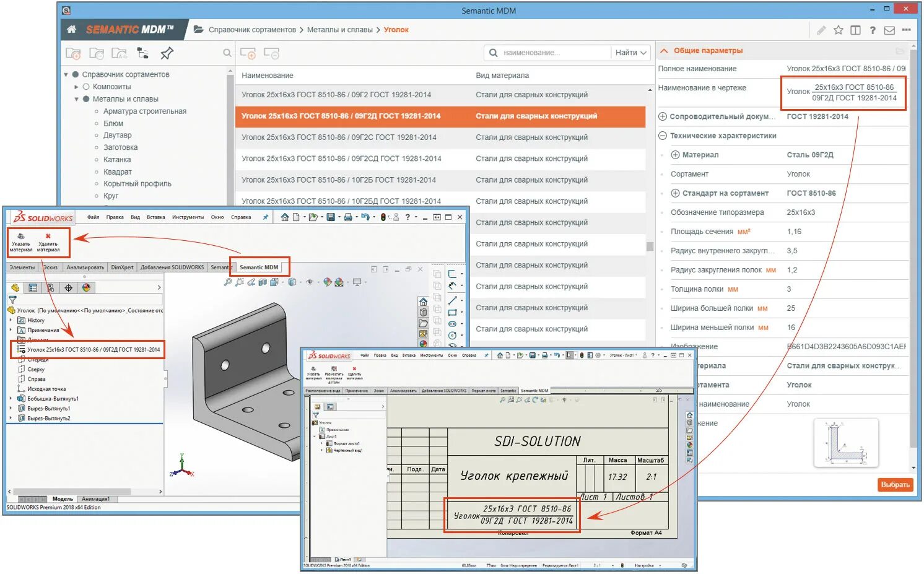
Task: Select row Уголок 25х16х3 10Г2Б ГОСТ 19281-2014
Action: (440, 180)
